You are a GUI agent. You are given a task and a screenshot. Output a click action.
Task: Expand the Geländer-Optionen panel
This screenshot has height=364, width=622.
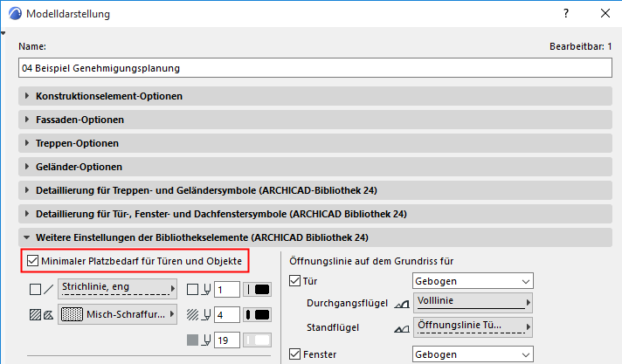(315, 167)
